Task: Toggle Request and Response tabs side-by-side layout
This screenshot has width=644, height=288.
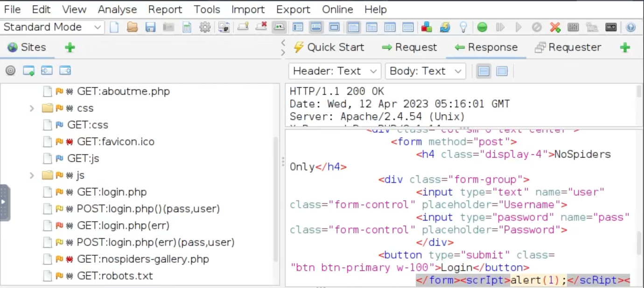Action: click(353, 27)
